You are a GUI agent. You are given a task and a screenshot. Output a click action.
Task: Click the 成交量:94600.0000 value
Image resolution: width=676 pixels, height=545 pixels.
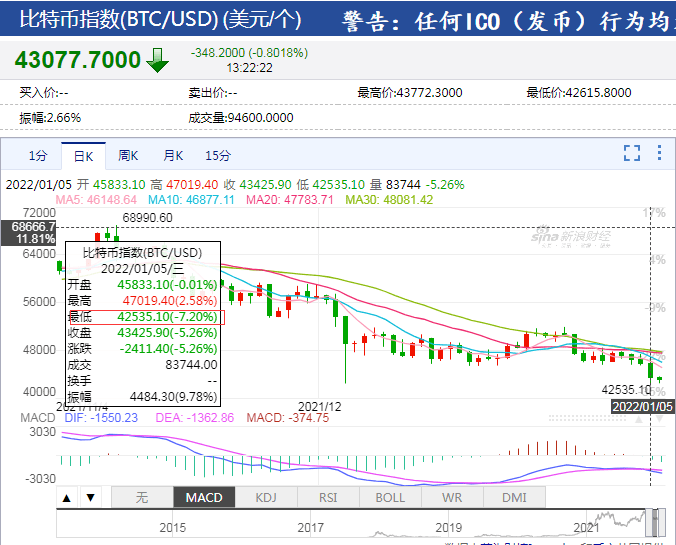pos(241,118)
